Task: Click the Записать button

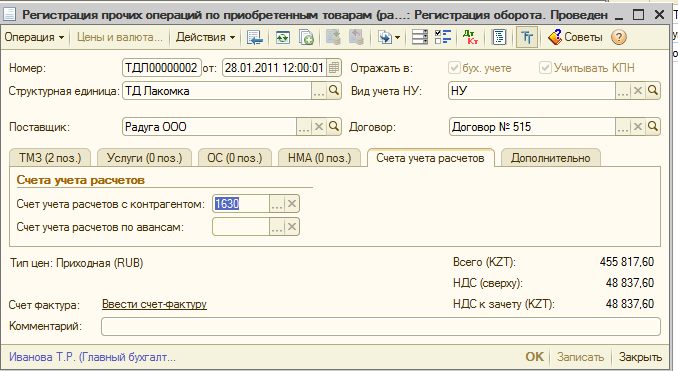Action: [x=580, y=357]
